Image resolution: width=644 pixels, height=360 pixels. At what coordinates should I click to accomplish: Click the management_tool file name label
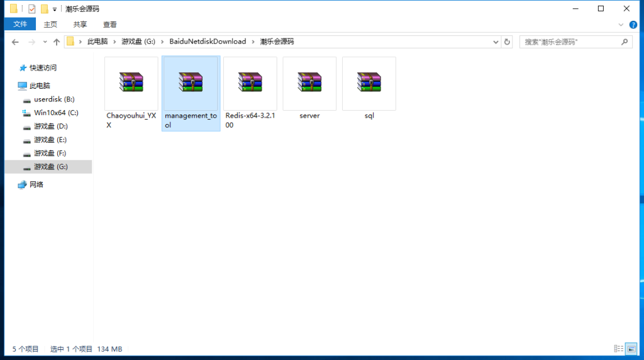191,120
